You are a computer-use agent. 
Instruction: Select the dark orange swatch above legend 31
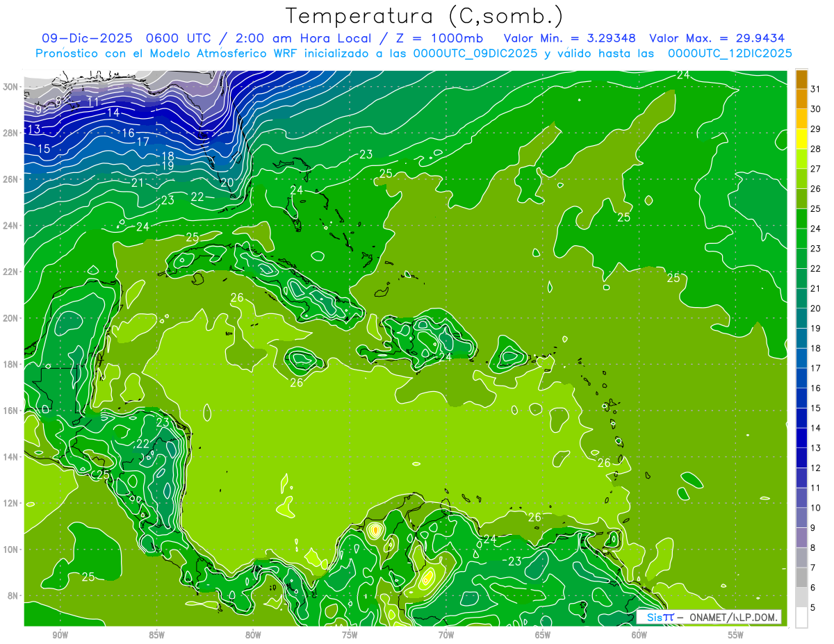801,79
